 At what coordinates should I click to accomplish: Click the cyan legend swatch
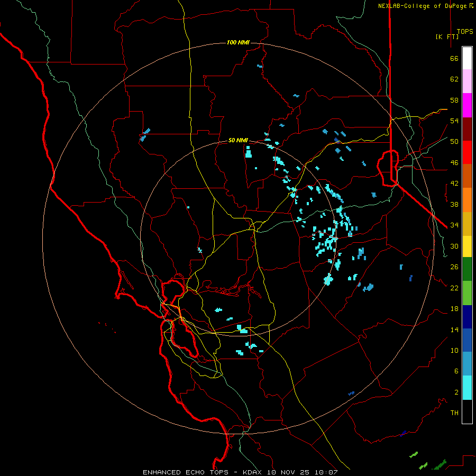[x=467, y=388]
